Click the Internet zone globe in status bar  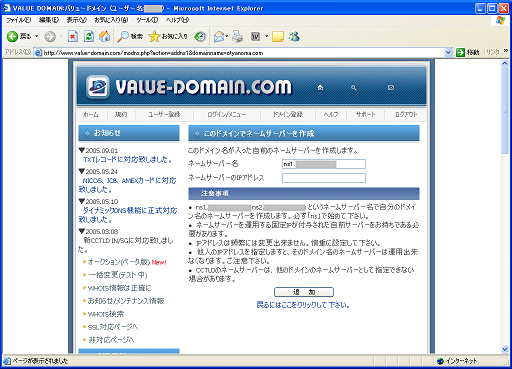(440, 361)
